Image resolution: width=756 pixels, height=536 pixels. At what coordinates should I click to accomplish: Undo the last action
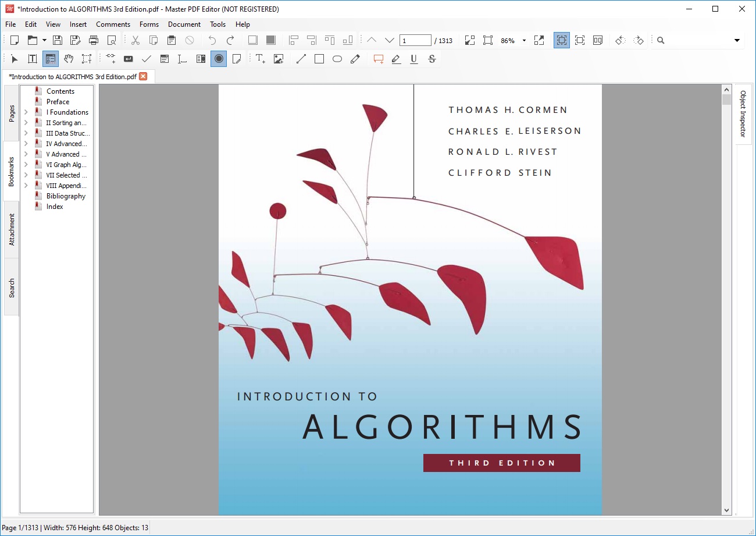pos(212,40)
